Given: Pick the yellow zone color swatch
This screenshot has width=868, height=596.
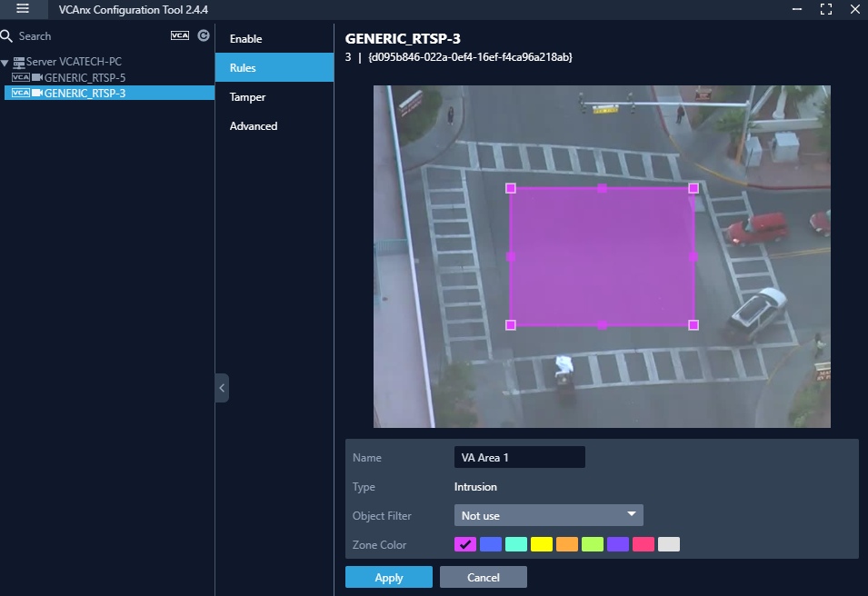Looking at the screenshot, I should tap(542, 544).
